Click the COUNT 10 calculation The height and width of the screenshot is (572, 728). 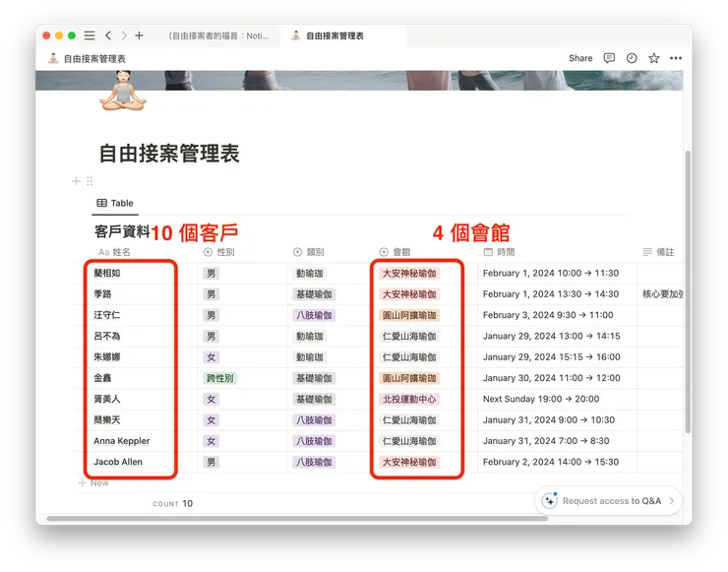(x=173, y=503)
